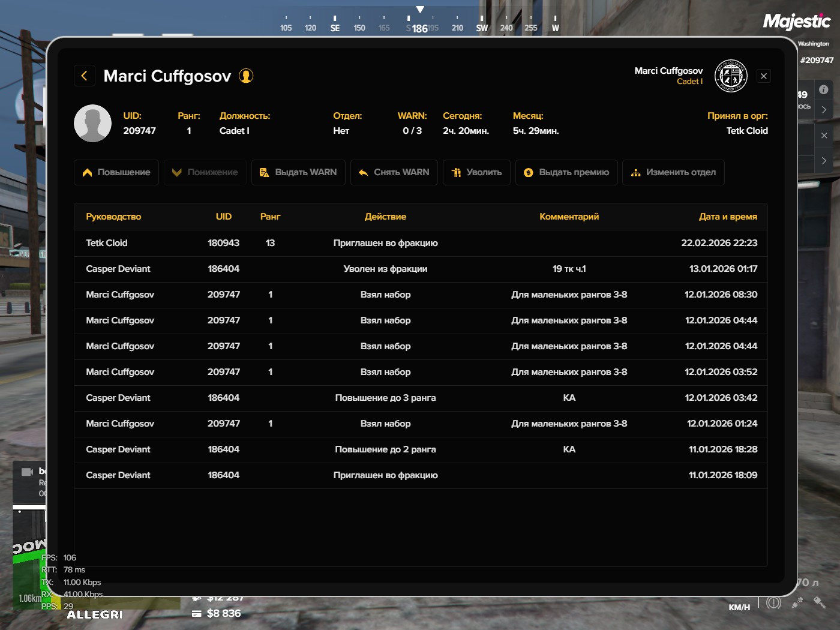Remove a warning with Снять WARN
The image size is (840, 630).
(394, 172)
